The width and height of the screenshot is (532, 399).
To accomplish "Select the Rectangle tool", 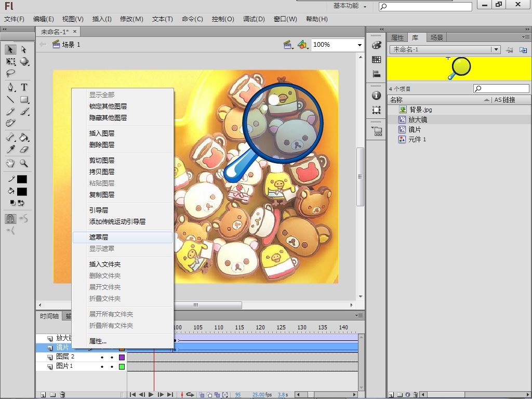I will (x=24, y=99).
